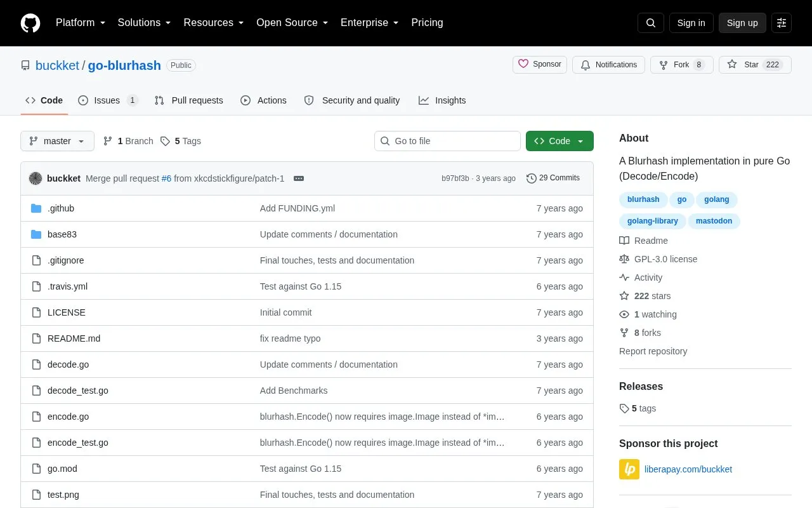812x508 pixels.
Task: Open the GPL-3.0 license link
Action: (658, 259)
